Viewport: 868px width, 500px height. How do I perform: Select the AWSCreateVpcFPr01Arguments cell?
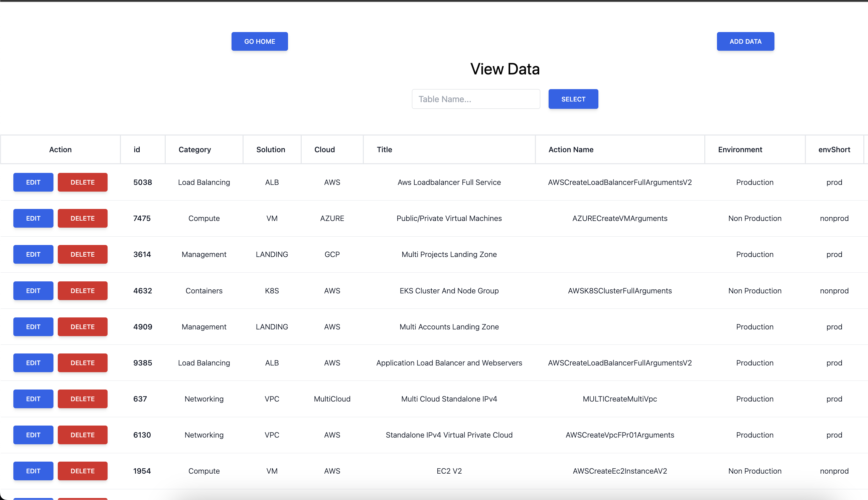(619, 435)
